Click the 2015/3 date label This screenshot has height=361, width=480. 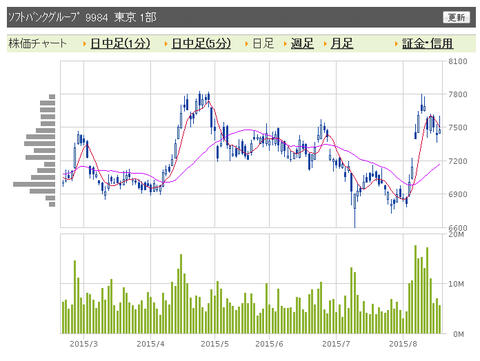pyautogui.click(x=84, y=344)
